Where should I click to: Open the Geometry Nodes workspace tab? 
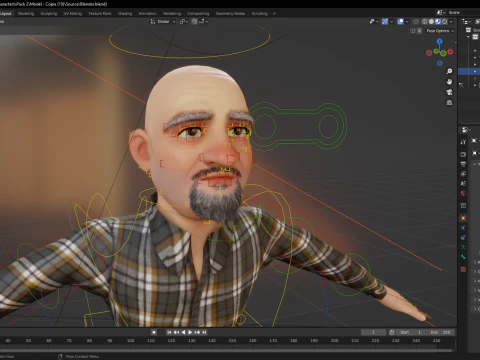click(x=230, y=14)
